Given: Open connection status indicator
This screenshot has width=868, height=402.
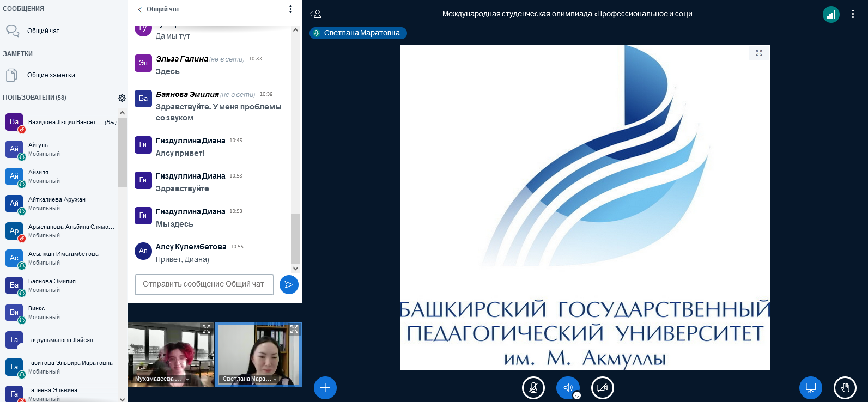Looking at the screenshot, I should coord(831,14).
